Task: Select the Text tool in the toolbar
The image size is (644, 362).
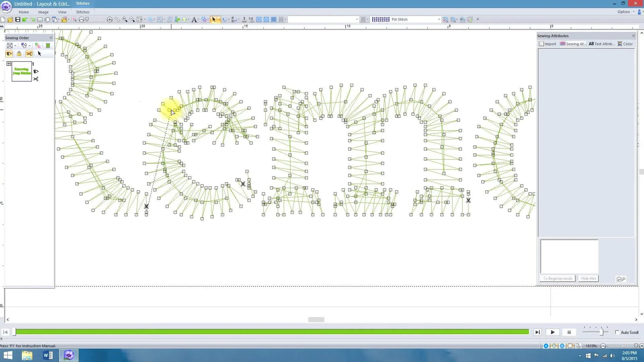Action: point(194,19)
